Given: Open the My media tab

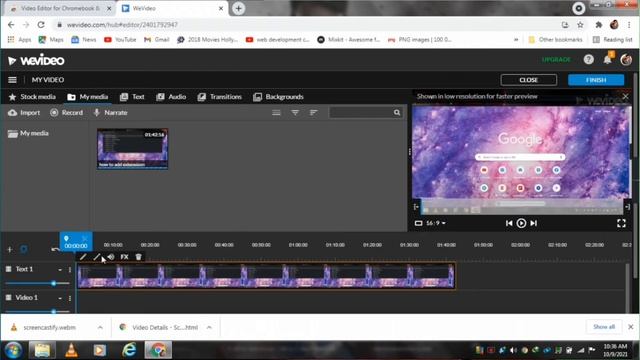Looking at the screenshot, I should (88, 97).
